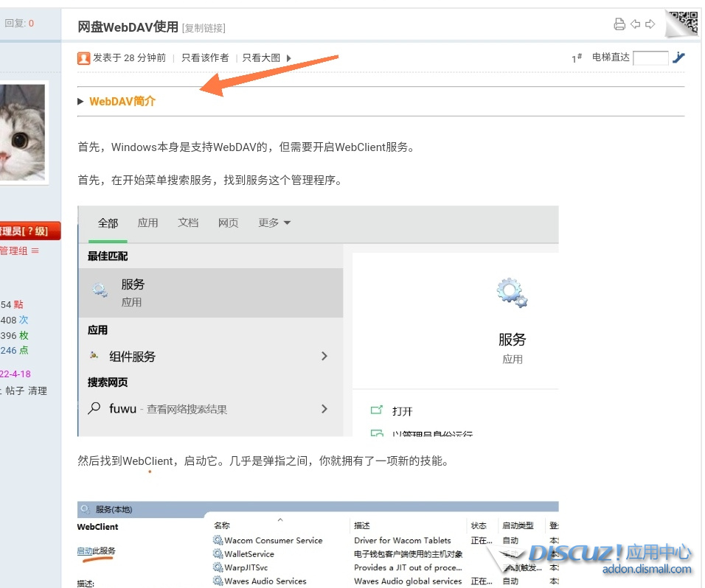Click the 描述 column header
705x588 pixels.
click(x=362, y=525)
